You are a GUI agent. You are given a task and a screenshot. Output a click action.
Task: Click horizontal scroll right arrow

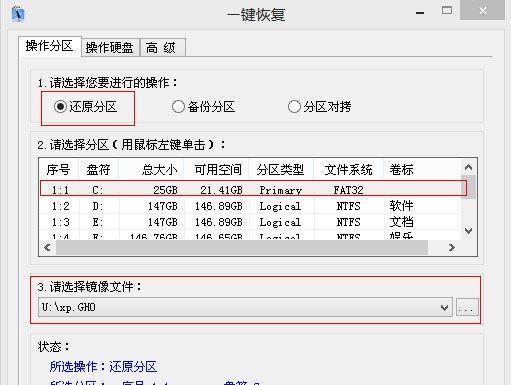coord(452,248)
